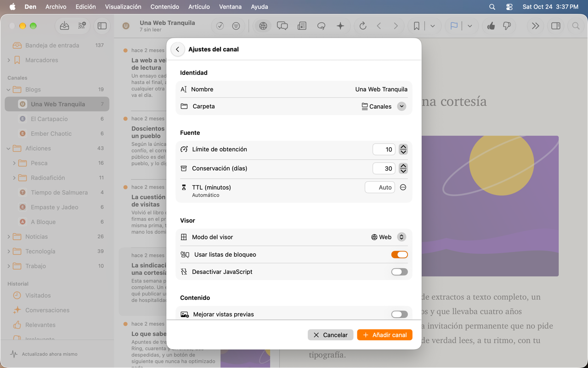Open the Artículo menu

tap(199, 7)
